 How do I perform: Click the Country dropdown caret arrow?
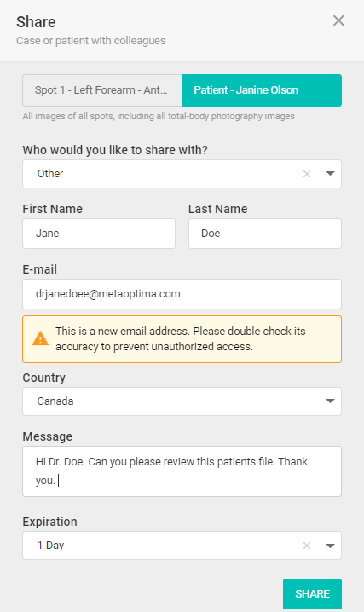[330, 401]
